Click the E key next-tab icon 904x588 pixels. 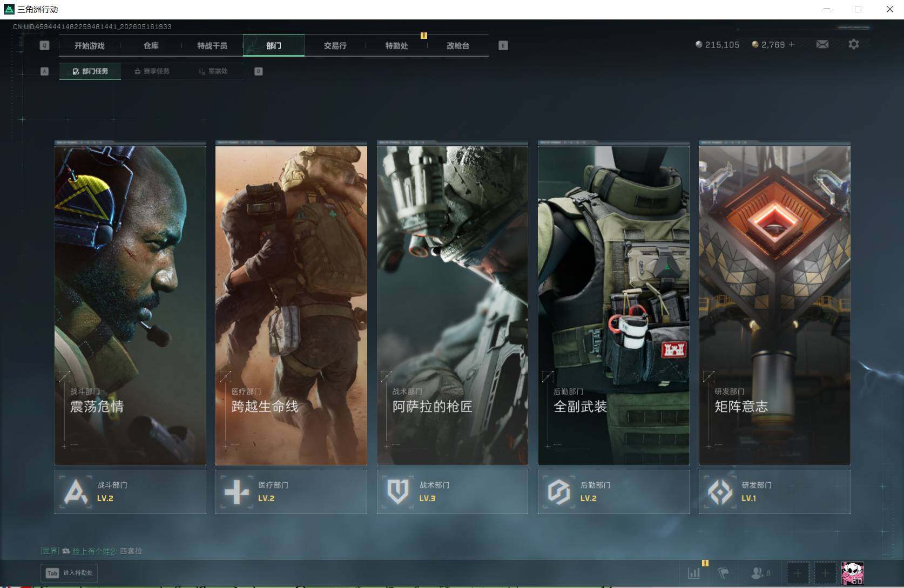(503, 46)
